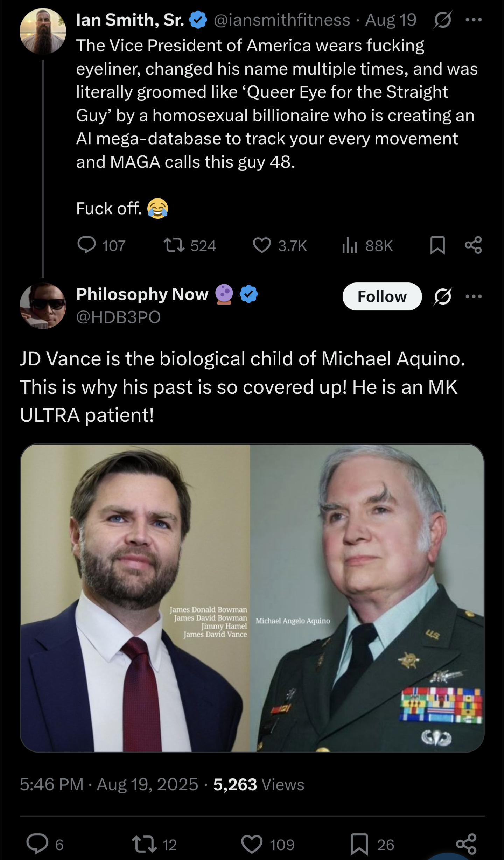Open @iansmithfitness handle link
The image size is (504, 860).
pyautogui.click(x=282, y=20)
